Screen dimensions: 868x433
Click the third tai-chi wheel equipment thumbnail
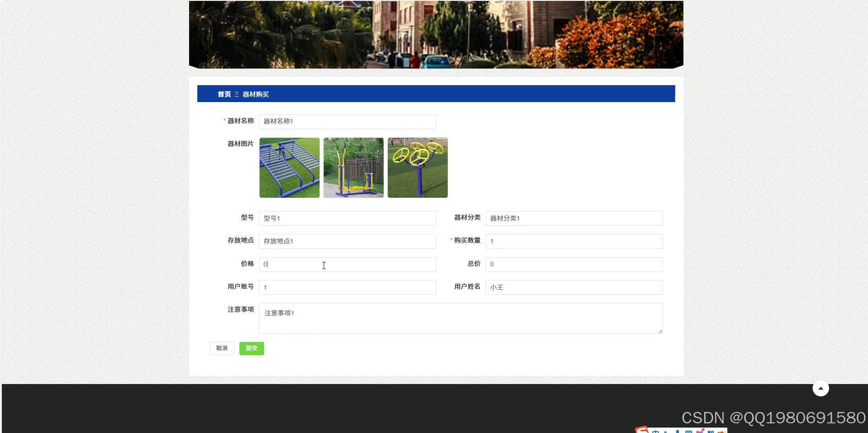pyautogui.click(x=418, y=168)
